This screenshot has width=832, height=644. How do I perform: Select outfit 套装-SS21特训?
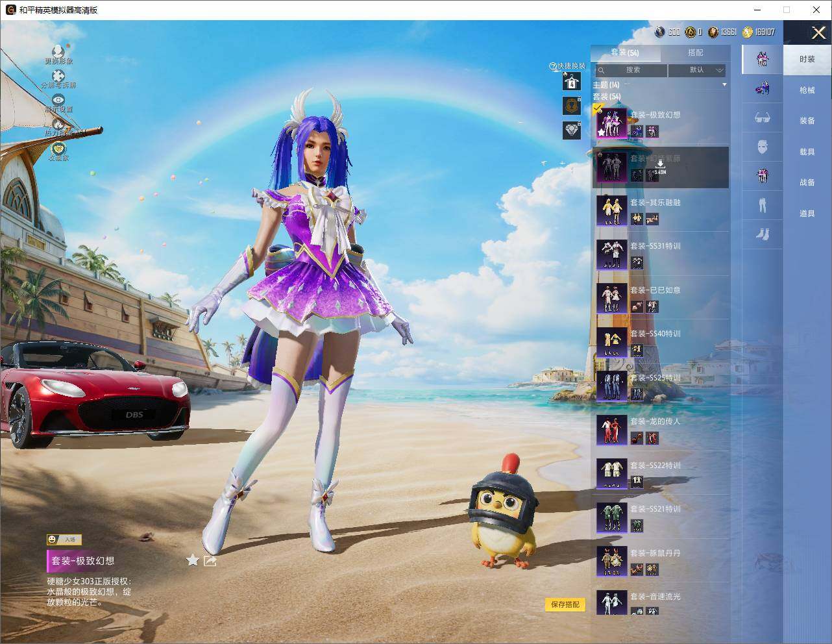click(660, 517)
